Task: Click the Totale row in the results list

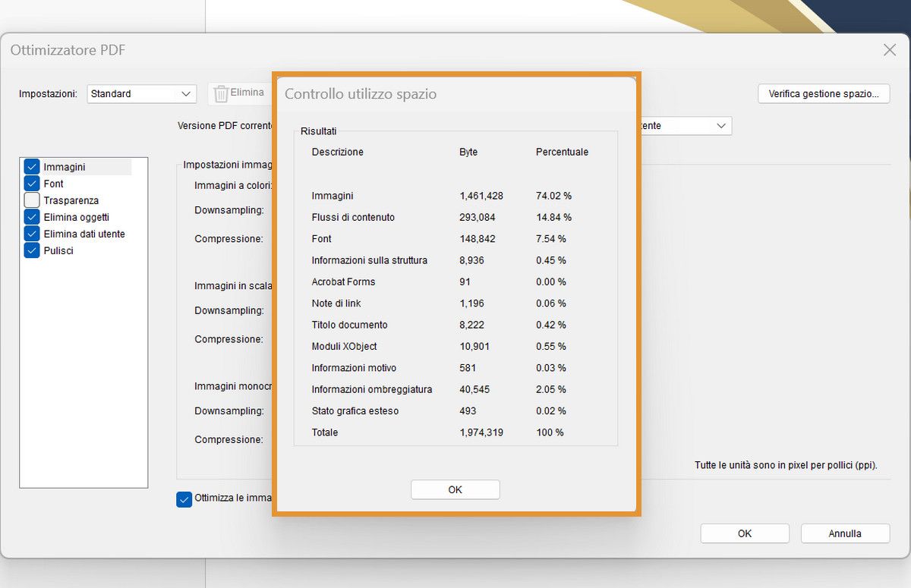Action: (x=324, y=432)
